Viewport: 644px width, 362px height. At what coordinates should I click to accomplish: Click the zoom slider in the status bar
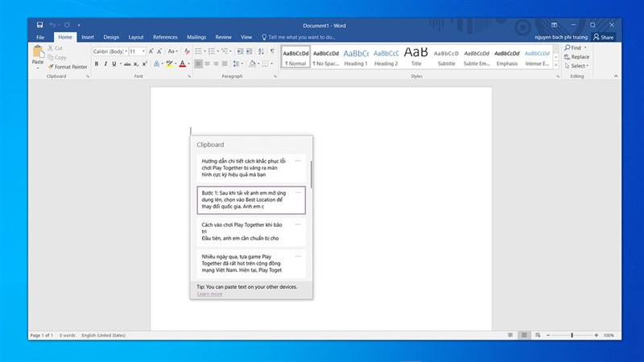point(572,335)
